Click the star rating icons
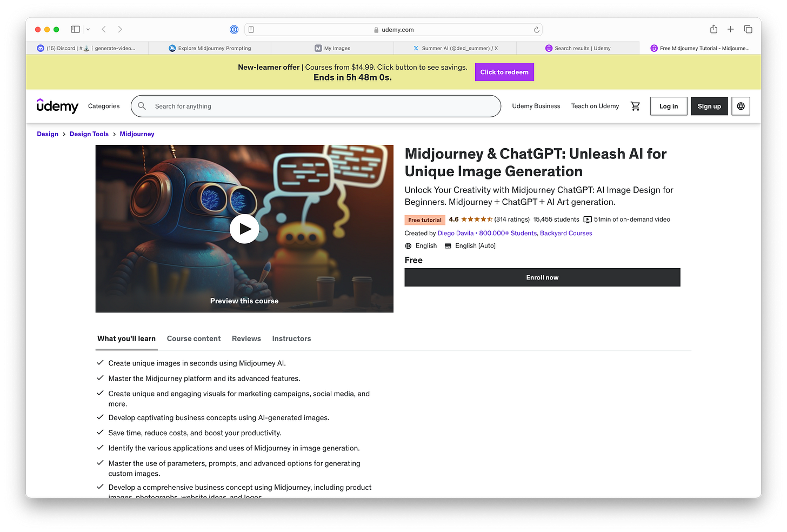Image resolution: width=787 pixels, height=532 pixels. click(x=476, y=220)
